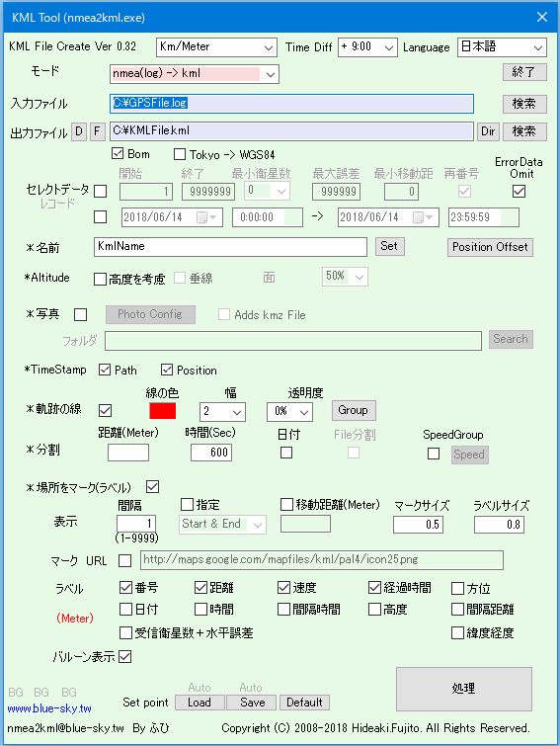560x746 pixels.
Task: Open the Time Diff + 9:00 dropdown
Action: [367, 47]
